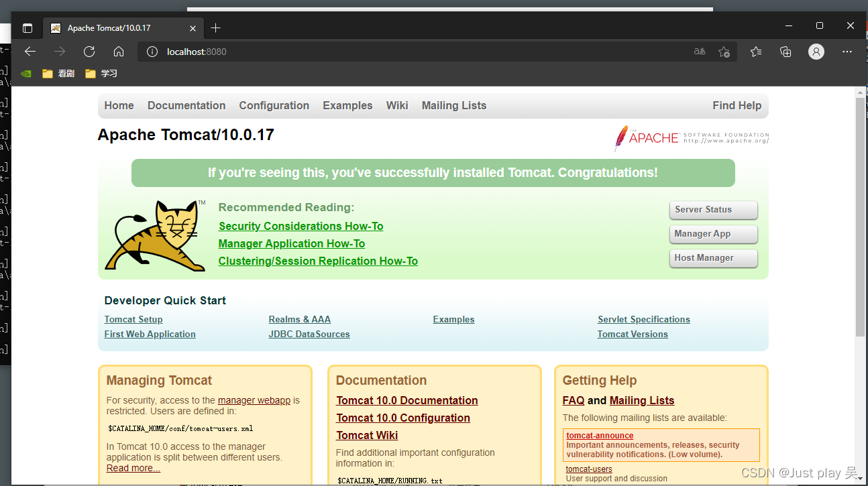Click the Managing Tomcat heading
This screenshot has height=486, width=868.
point(159,381)
